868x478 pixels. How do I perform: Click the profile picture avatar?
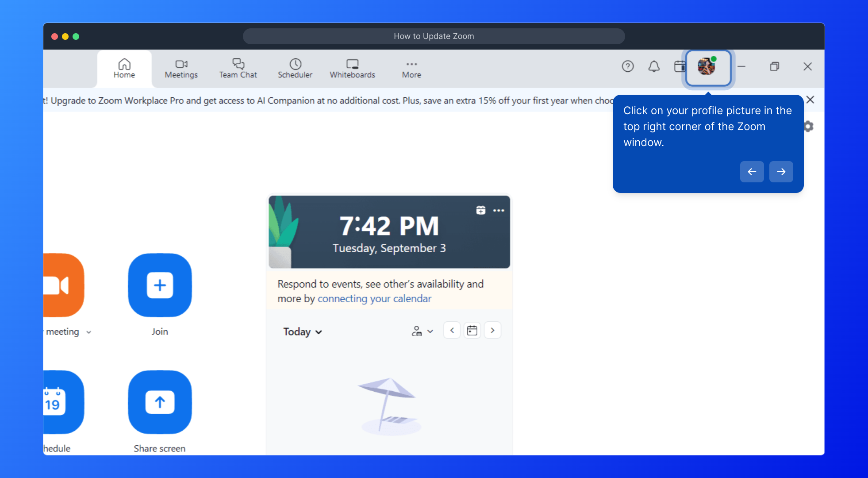pyautogui.click(x=707, y=67)
